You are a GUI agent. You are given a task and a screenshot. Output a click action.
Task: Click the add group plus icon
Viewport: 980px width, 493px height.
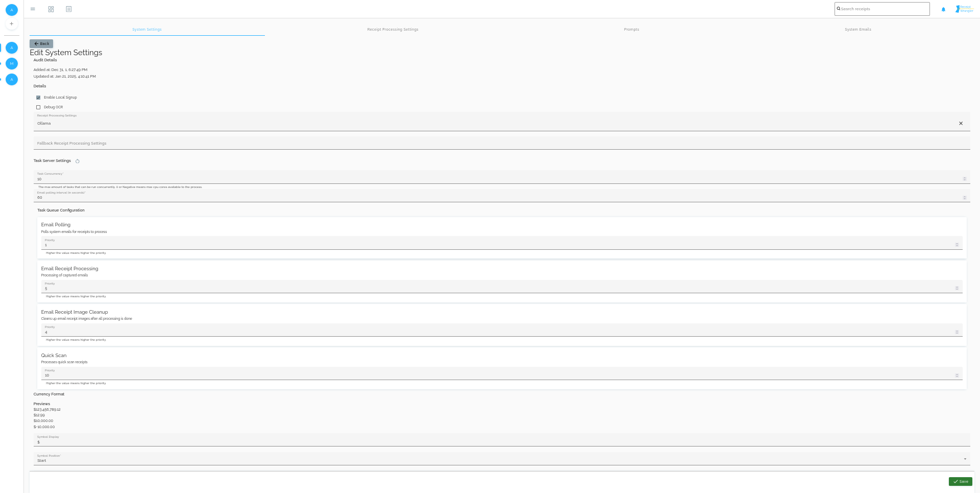(x=12, y=24)
